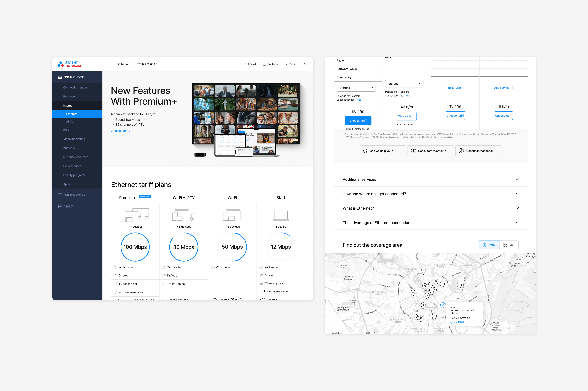
Task: Click the 12 Mbps speed circle
Action: click(x=281, y=247)
